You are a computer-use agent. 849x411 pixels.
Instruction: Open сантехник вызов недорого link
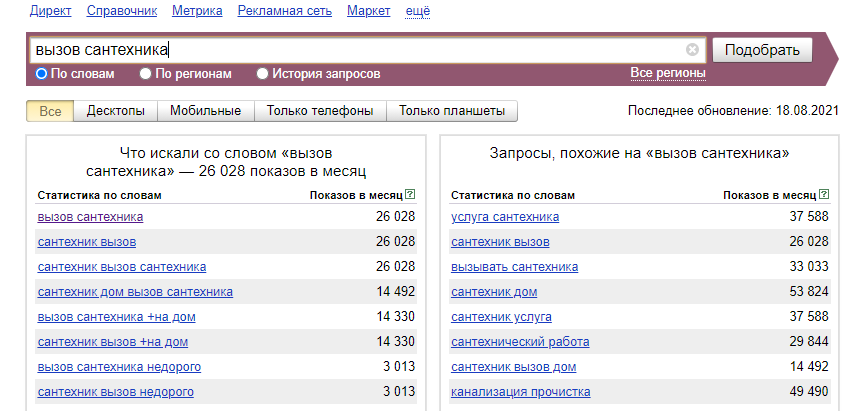pyautogui.click(x=115, y=392)
